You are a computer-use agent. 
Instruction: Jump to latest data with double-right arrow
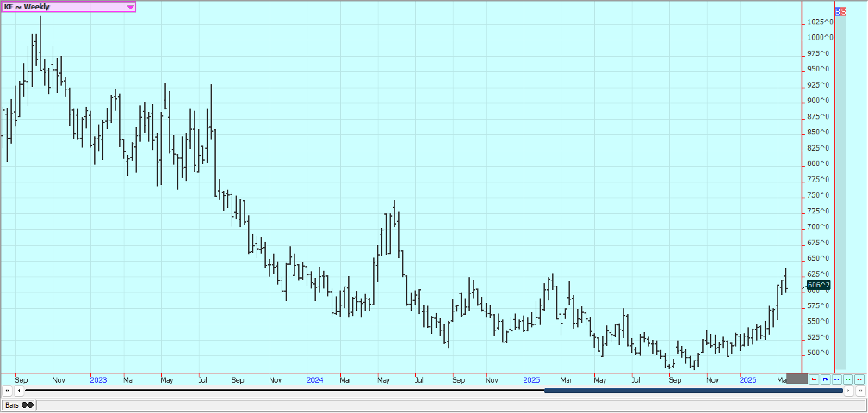[x=859, y=391]
